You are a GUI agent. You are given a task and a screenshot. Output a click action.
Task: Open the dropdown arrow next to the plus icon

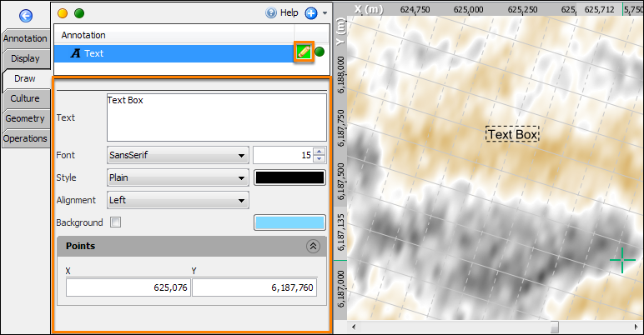pyautogui.click(x=325, y=13)
